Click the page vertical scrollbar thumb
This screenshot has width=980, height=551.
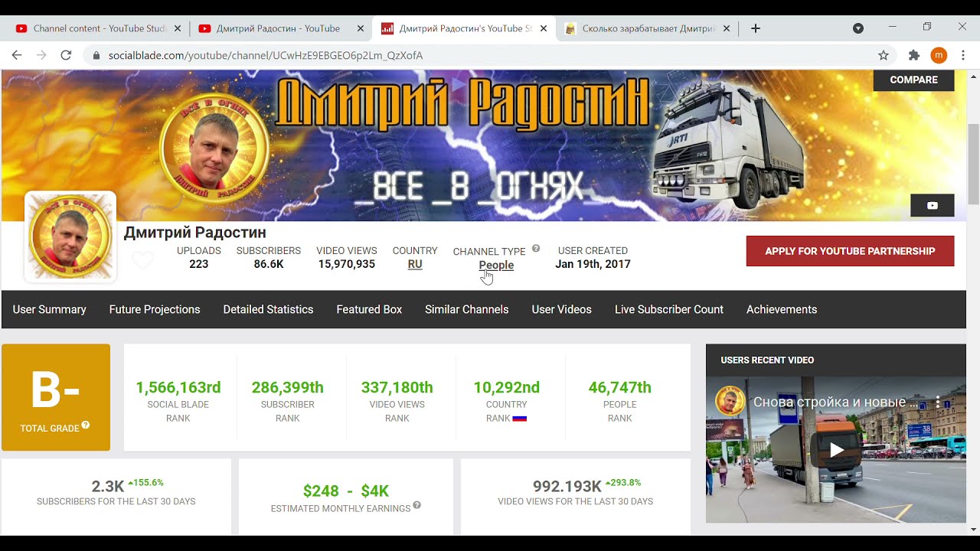pos(974,164)
